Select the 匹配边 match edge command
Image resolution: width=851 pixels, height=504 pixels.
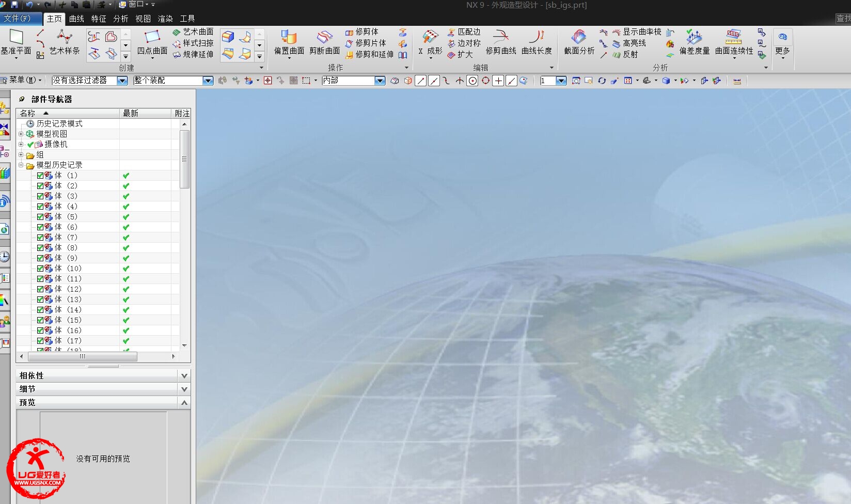(x=464, y=32)
